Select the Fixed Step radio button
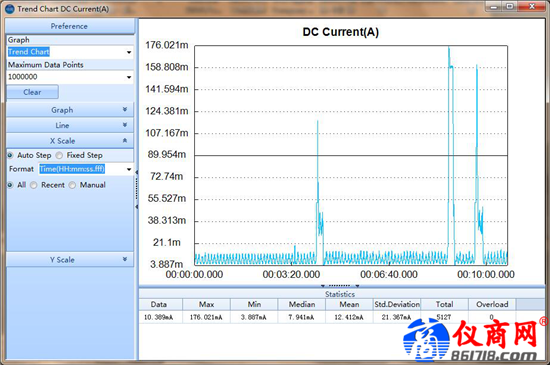The width and height of the screenshot is (550, 365). [x=59, y=155]
